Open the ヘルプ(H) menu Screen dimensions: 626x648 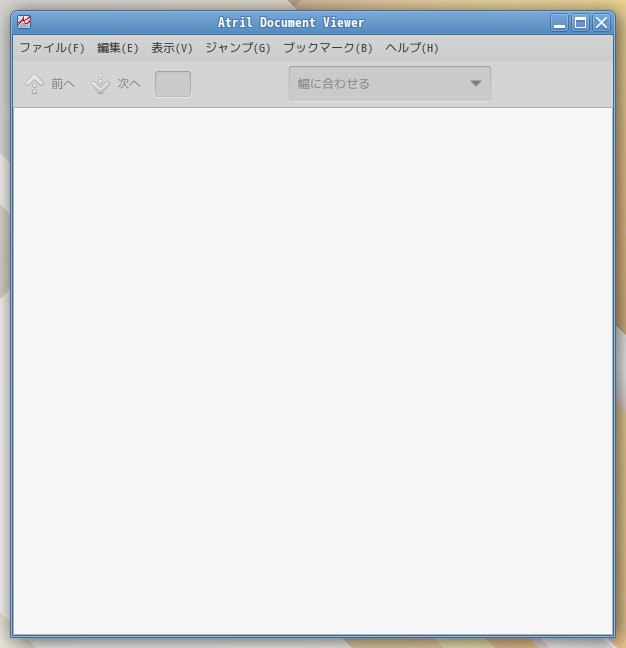pyautogui.click(x=412, y=48)
